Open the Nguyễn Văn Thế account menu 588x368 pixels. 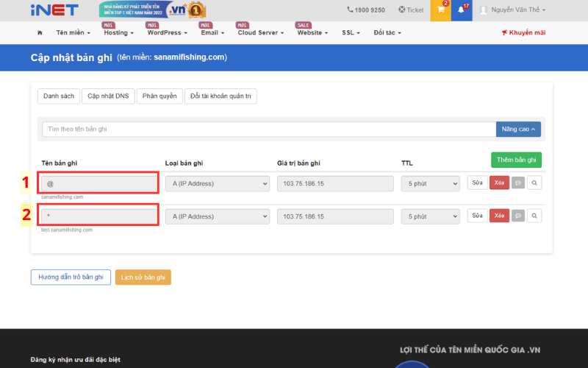click(512, 10)
